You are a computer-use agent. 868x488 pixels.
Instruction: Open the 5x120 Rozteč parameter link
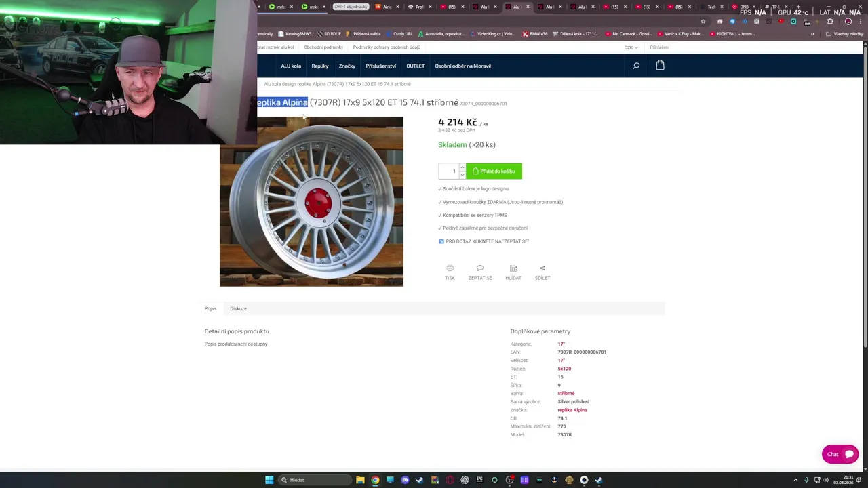(564, 369)
